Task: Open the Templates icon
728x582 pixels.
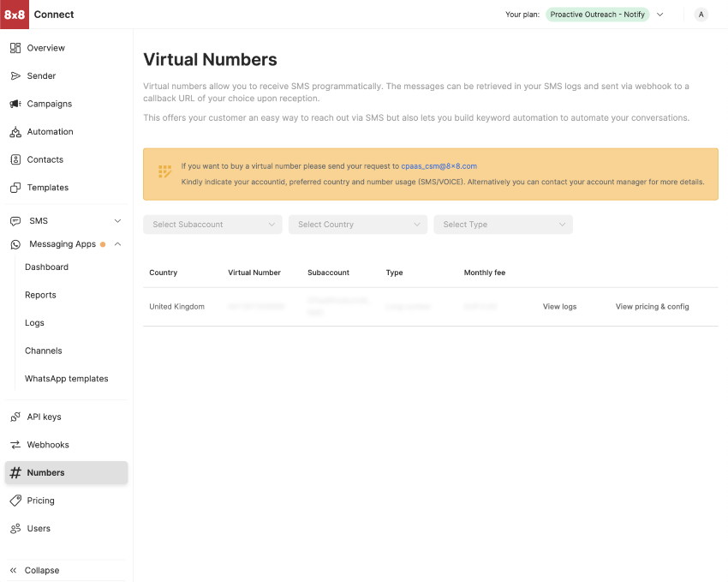Action: (x=15, y=188)
